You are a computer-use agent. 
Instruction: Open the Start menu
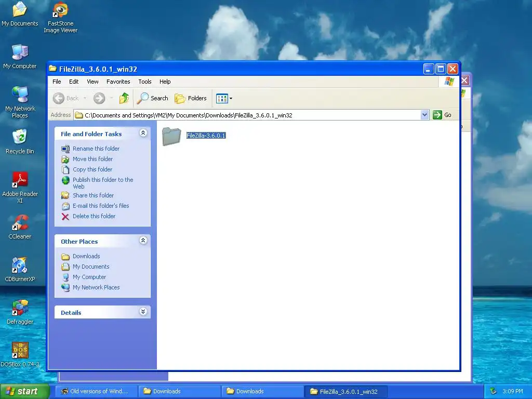click(x=24, y=391)
